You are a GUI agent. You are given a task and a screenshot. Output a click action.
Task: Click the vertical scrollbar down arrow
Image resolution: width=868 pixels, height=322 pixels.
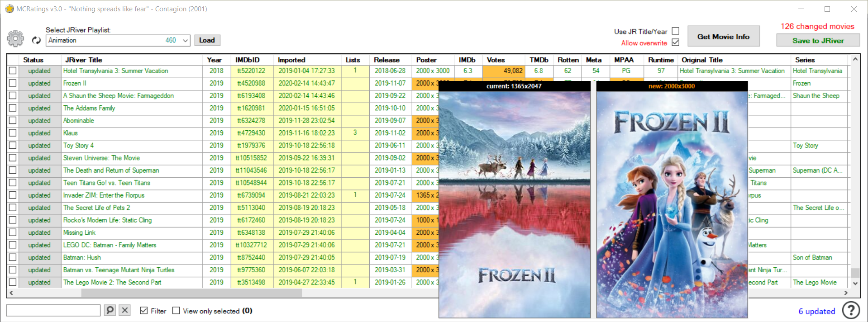click(855, 283)
